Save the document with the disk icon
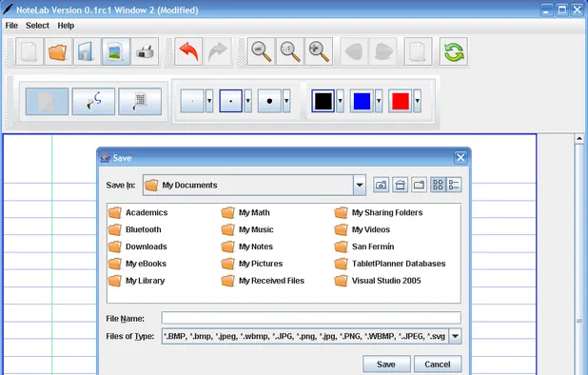The image size is (588, 375). [87, 51]
